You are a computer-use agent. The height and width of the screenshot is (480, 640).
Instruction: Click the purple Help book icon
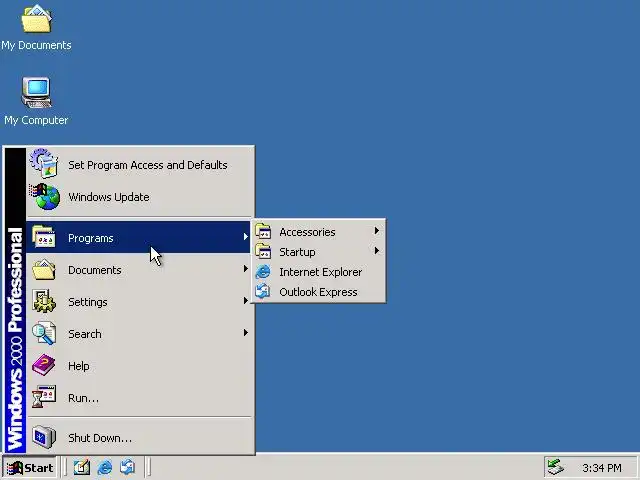44,365
